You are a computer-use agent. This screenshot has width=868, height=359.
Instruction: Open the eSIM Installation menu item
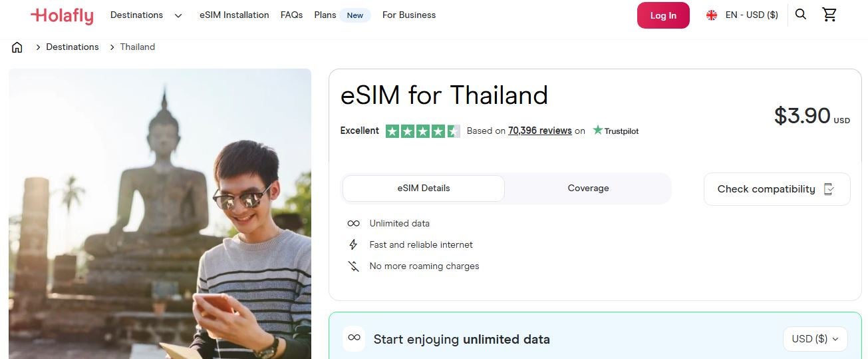click(x=234, y=15)
